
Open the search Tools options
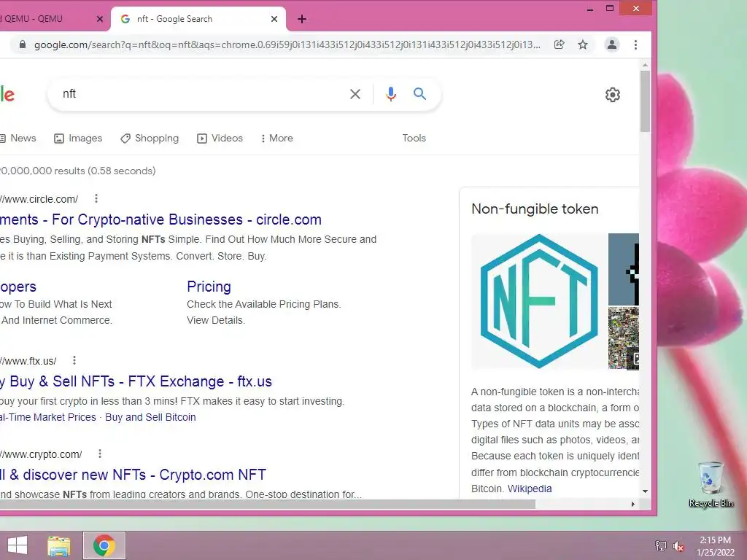[414, 138]
